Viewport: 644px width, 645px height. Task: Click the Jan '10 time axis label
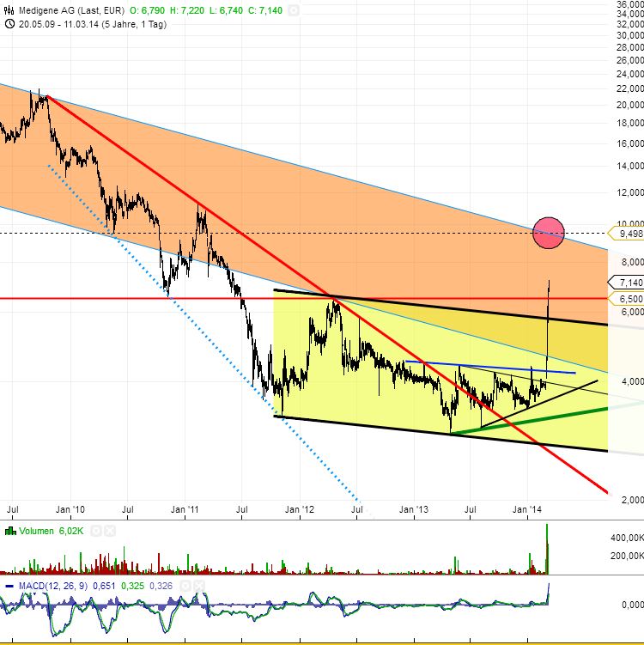(x=70, y=509)
